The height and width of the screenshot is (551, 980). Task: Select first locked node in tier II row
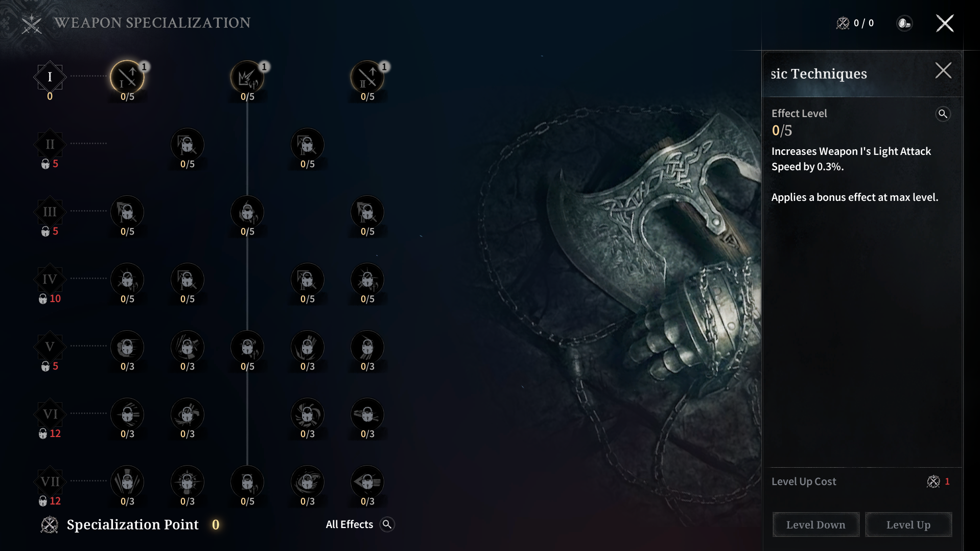click(x=188, y=145)
